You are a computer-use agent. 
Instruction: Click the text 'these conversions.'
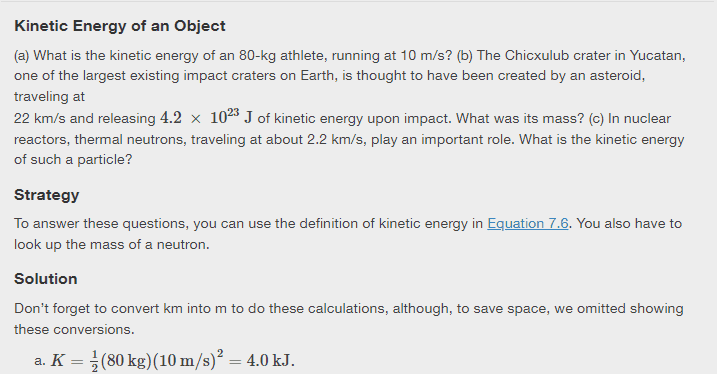(x=74, y=329)
